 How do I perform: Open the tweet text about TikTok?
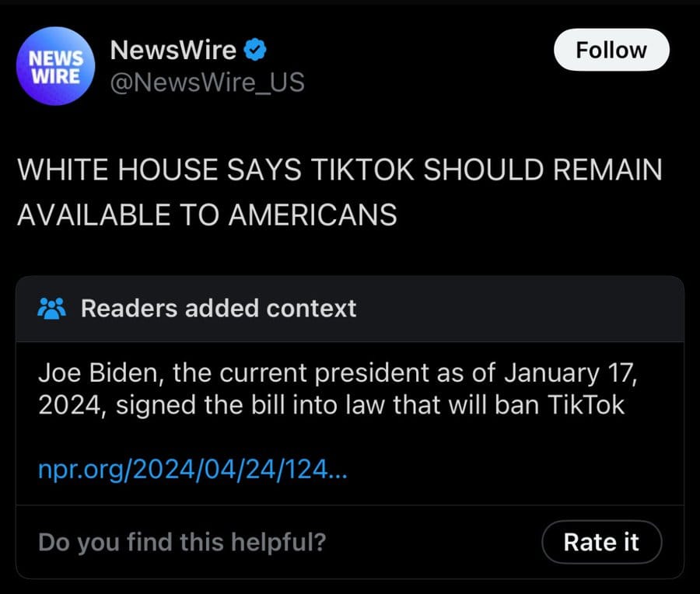(339, 192)
